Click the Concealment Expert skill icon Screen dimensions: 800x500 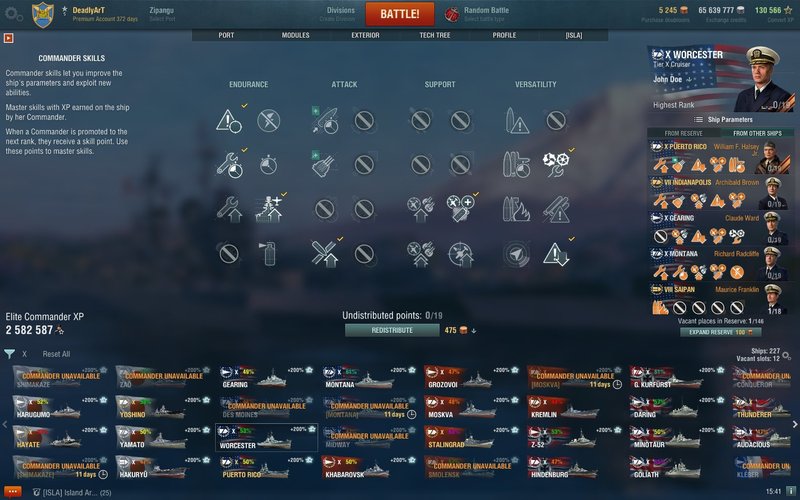coord(556,254)
